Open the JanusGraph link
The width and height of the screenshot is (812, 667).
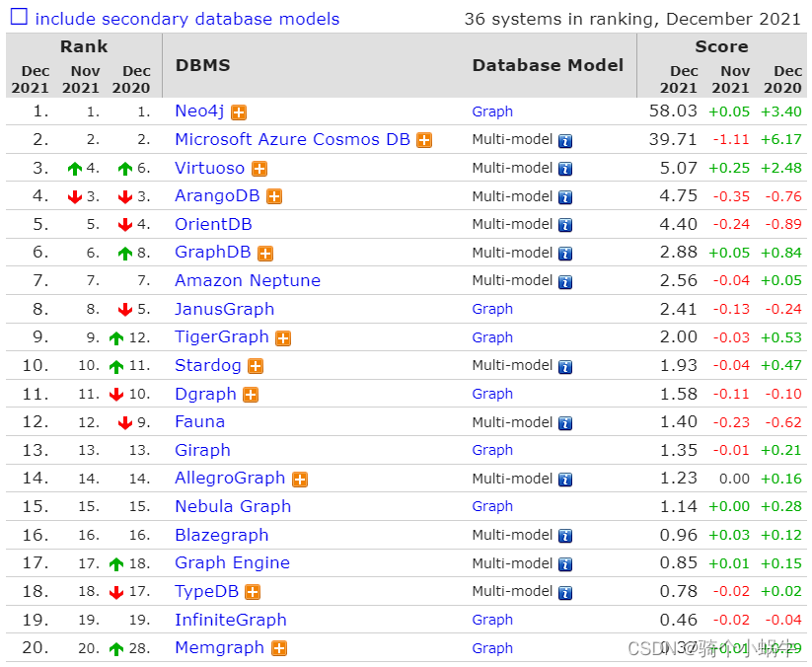tap(224, 309)
